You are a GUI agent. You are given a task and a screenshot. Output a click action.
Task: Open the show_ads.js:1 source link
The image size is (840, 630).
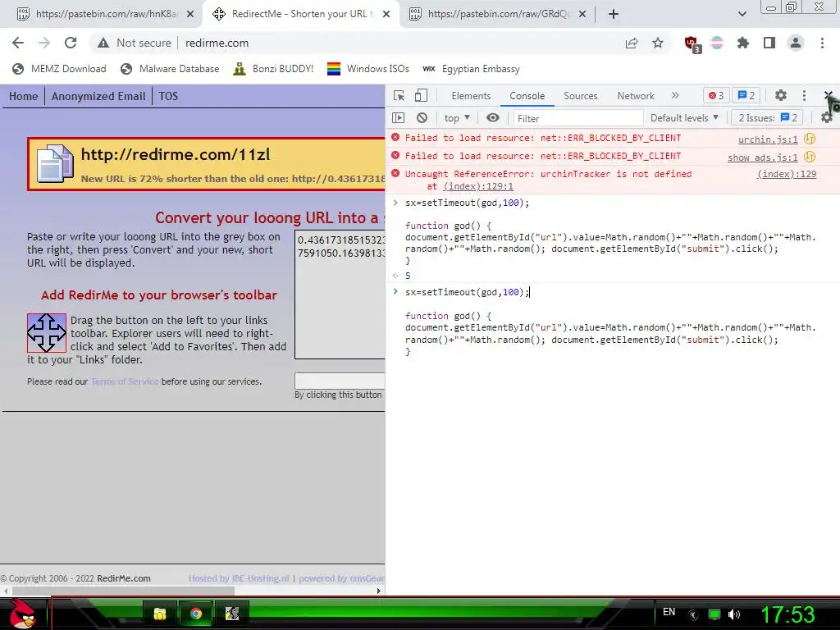[x=762, y=157]
